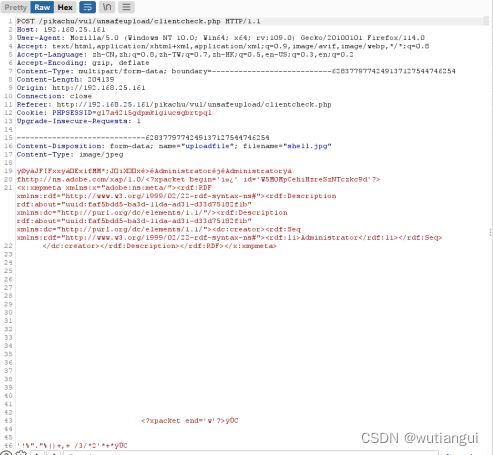Screen dimensions: 493x455
Task: Select the Content-Length value 204139
Action: click(x=101, y=80)
